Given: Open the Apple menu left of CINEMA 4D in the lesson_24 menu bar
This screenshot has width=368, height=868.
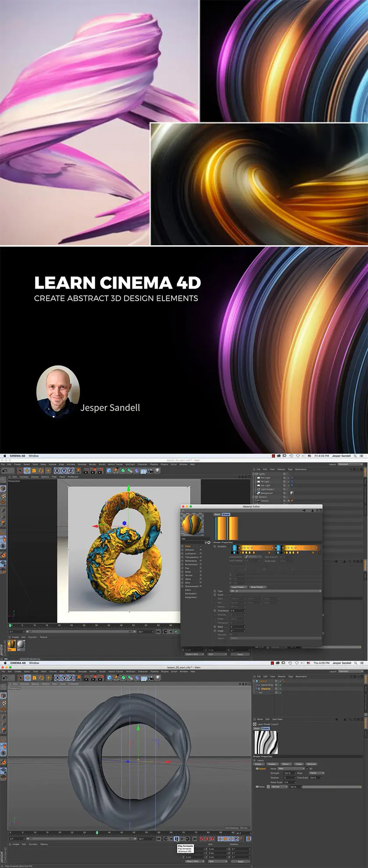Looking at the screenshot, I should click(x=4, y=456).
